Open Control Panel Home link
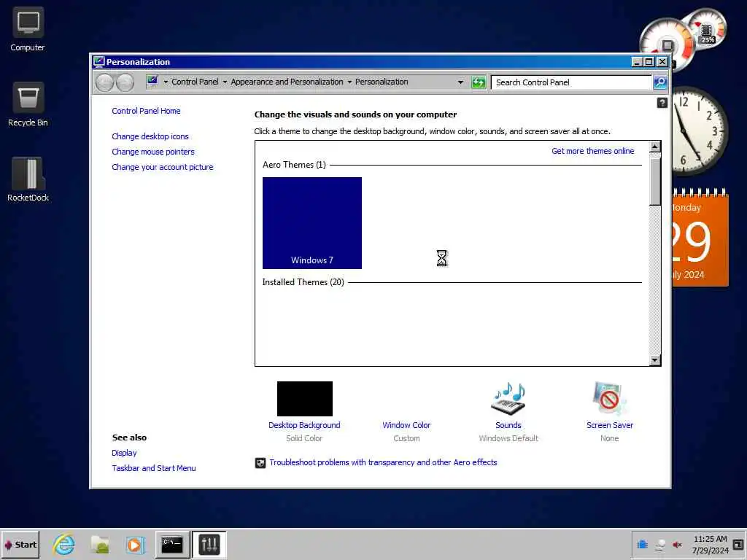This screenshot has width=747, height=560. point(146,111)
